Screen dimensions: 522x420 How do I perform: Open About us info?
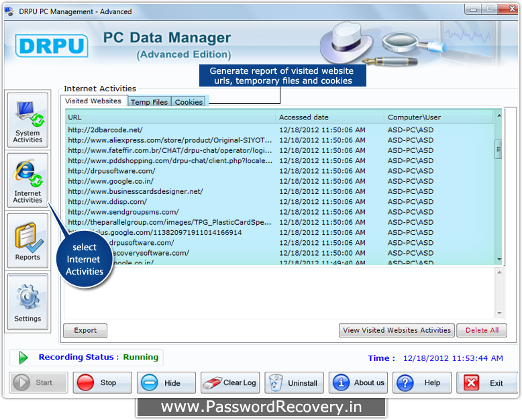pyautogui.click(x=358, y=382)
